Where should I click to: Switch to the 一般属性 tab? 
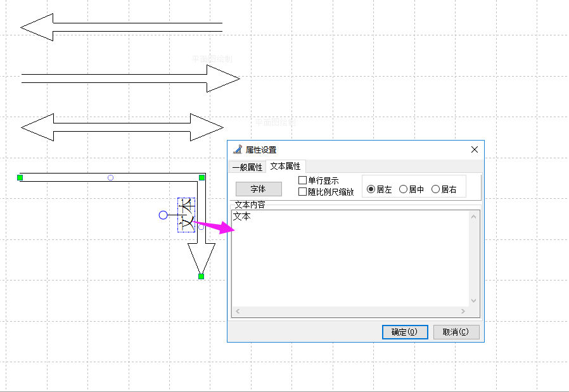[x=247, y=167]
